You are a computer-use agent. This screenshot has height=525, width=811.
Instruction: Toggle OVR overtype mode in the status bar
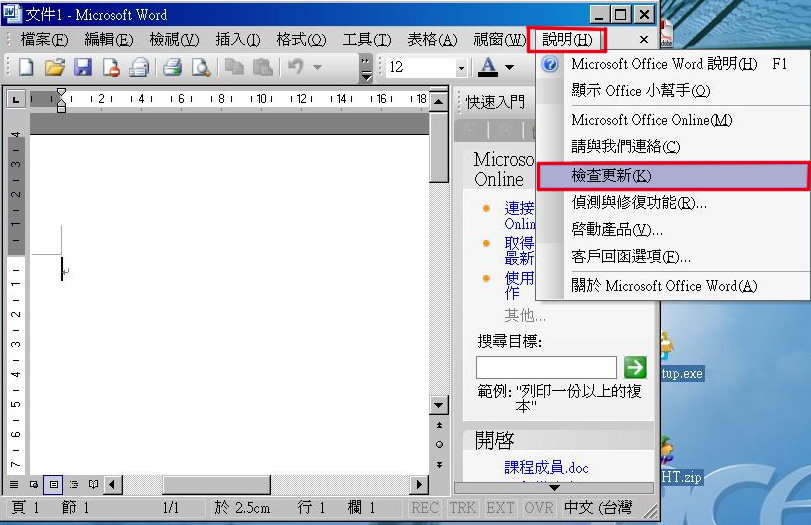538,508
